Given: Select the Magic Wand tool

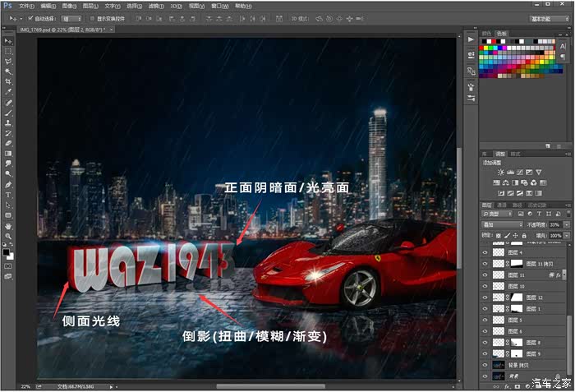Looking at the screenshot, I should [8, 71].
